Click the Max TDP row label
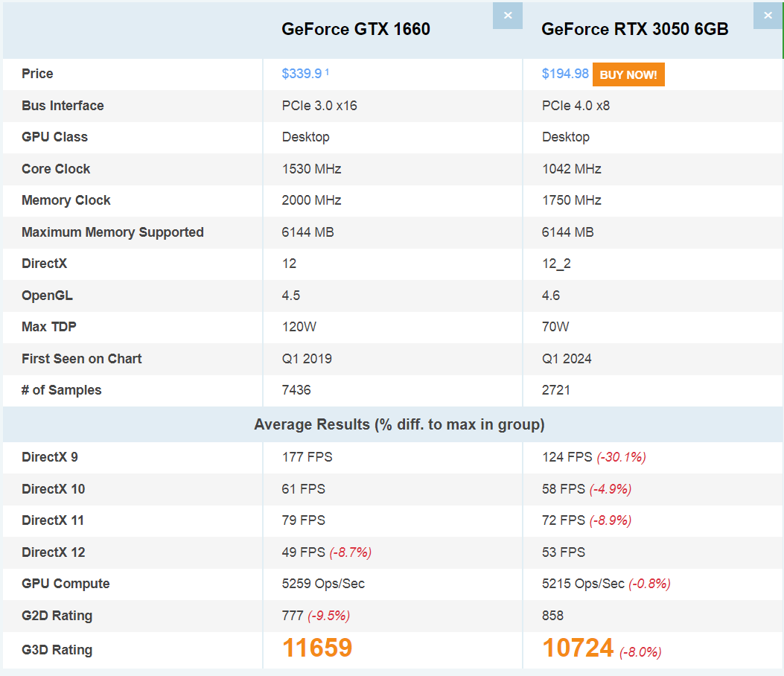This screenshot has height=676, width=784. 49,327
